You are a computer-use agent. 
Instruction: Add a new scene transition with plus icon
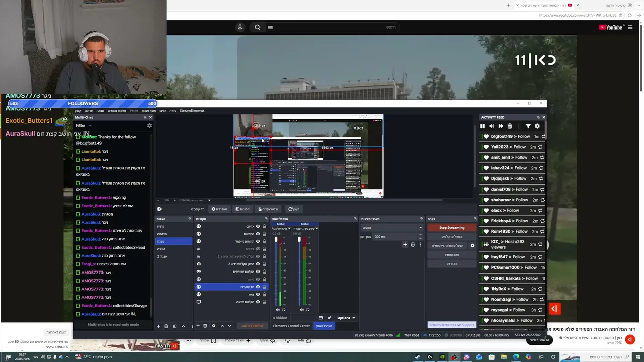coord(405,245)
